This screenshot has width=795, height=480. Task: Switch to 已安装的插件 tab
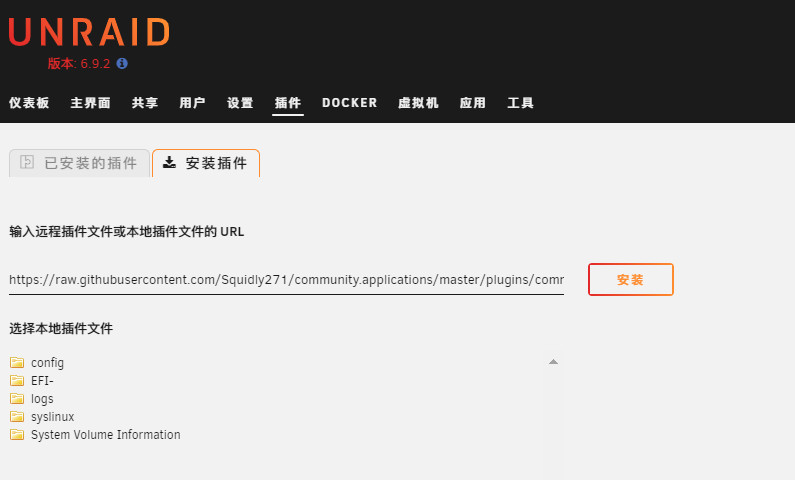tap(80, 163)
